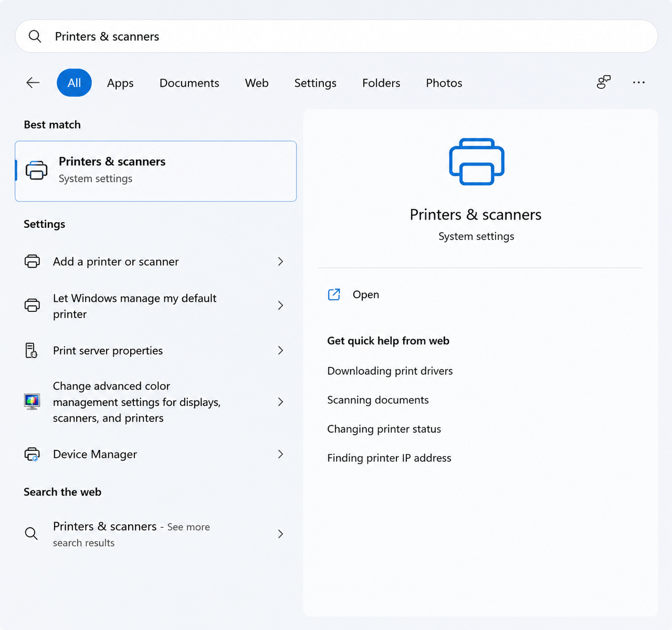This screenshot has height=630, width=672.
Task: Open Downloading print drivers help link
Action: coord(390,371)
